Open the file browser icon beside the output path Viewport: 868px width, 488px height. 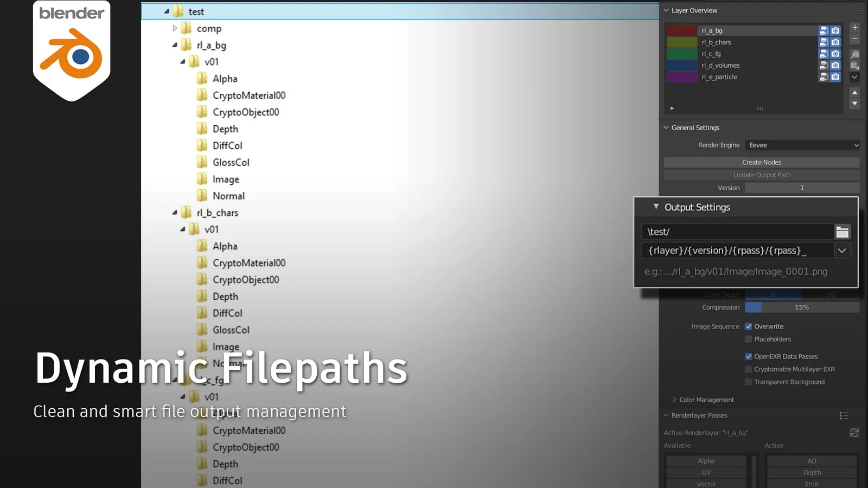(x=843, y=232)
